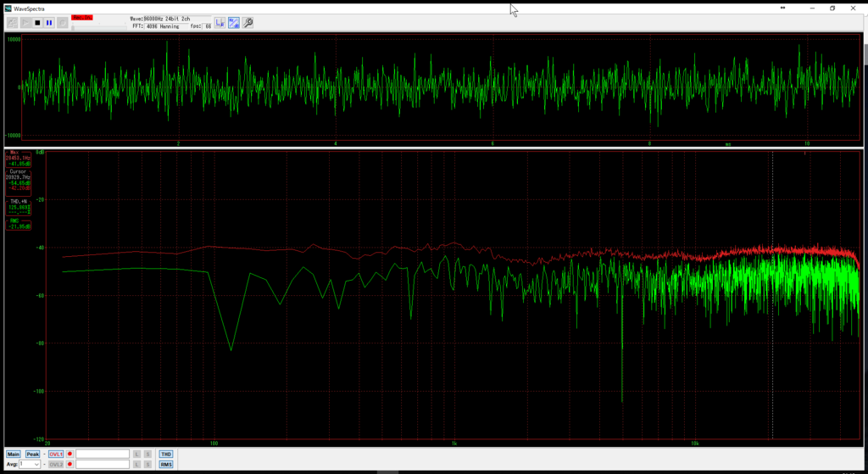Toggle the Peak hold button
Viewport: 868px width, 474px height.
(33, 454)
